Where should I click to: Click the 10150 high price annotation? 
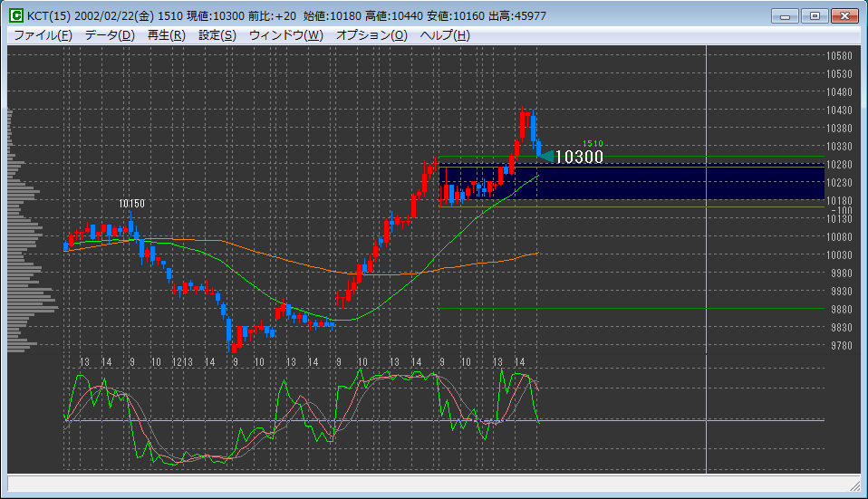[x=132, y=204]
